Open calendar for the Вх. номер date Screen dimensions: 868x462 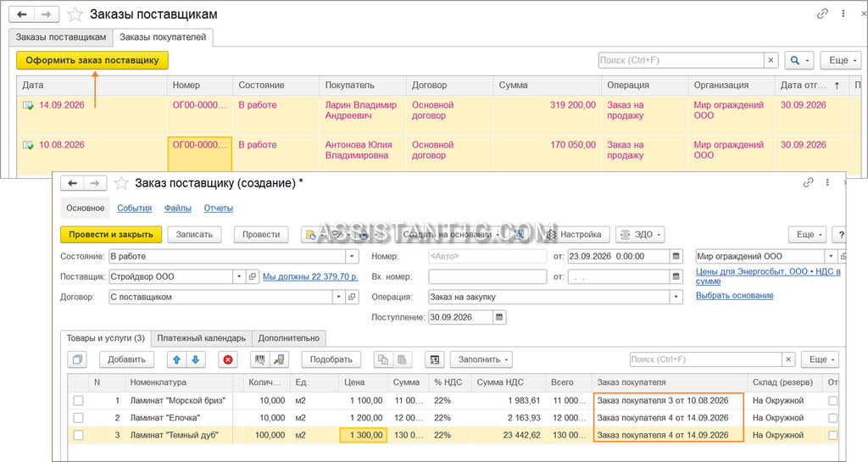pos(676,276)
